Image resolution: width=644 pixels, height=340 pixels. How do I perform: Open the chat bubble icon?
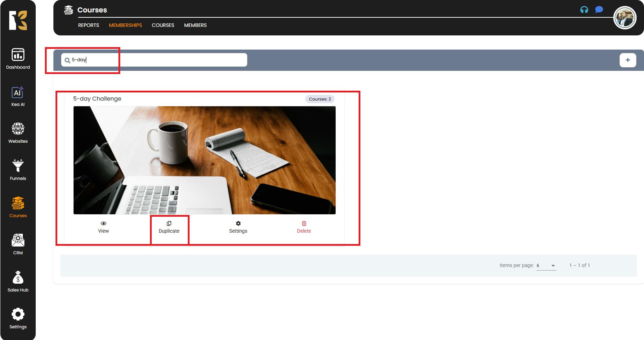[599, 10]
